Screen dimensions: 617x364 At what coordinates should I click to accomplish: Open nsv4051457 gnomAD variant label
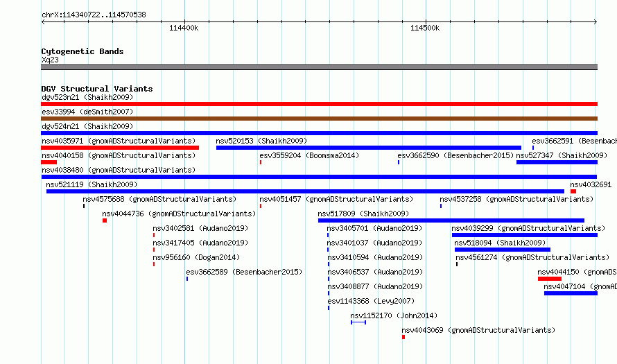tap(336, 199)
